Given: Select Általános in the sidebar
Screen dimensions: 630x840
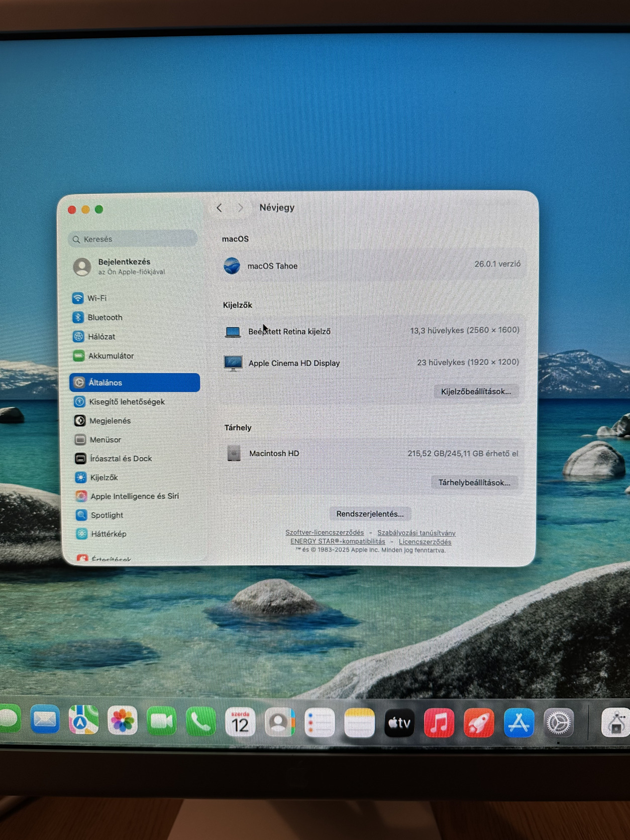Looking at the screenshot, I should coord(135,382).
